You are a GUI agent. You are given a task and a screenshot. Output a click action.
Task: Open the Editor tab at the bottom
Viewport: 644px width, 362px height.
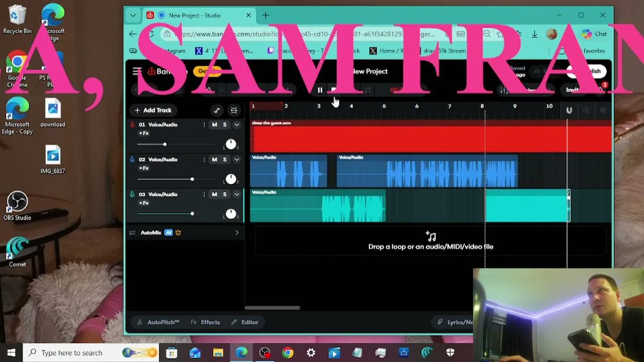245,322
